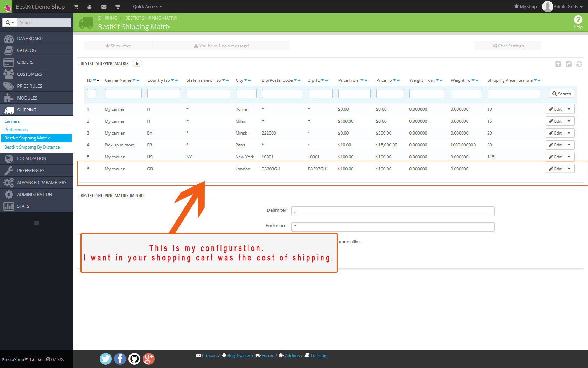Sort ID column ascending arrow
The image size is (588, 368).
coord(98,80)
